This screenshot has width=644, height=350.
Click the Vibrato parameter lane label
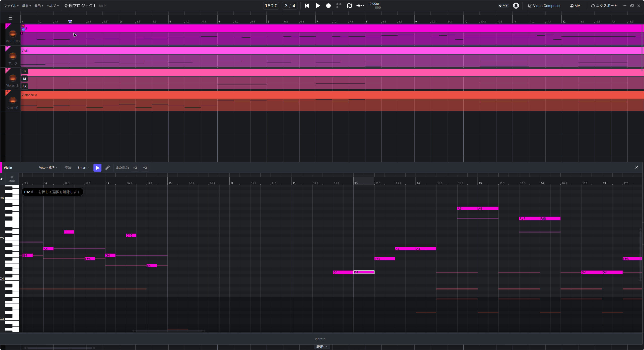(x=320, y=339)
